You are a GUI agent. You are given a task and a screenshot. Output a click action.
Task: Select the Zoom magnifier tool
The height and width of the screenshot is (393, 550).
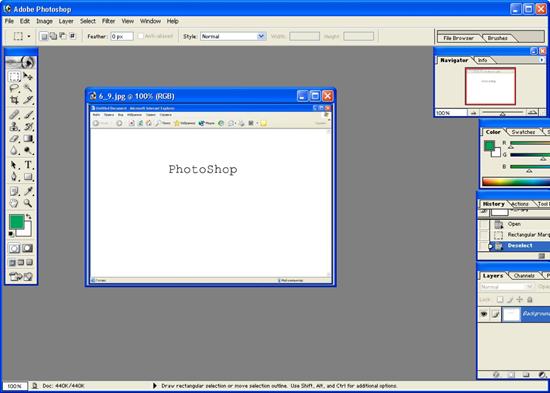pyautogui.click(x=28, y=203)
